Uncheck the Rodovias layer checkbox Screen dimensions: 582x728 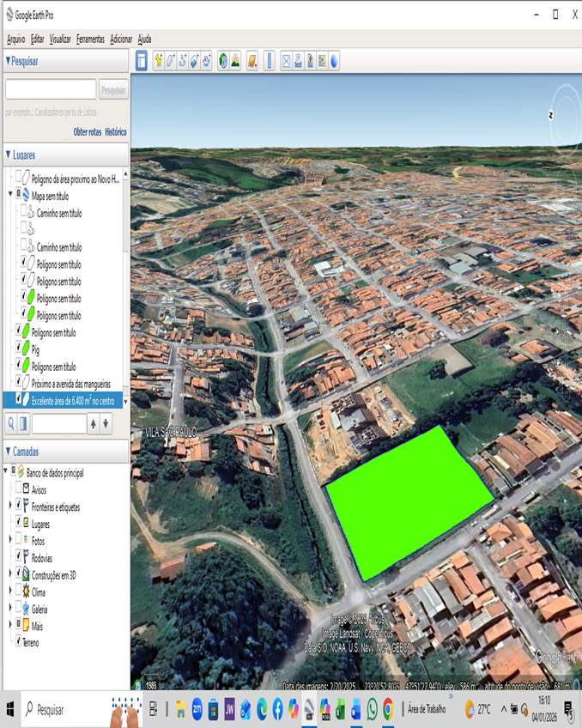coord(19,555)
